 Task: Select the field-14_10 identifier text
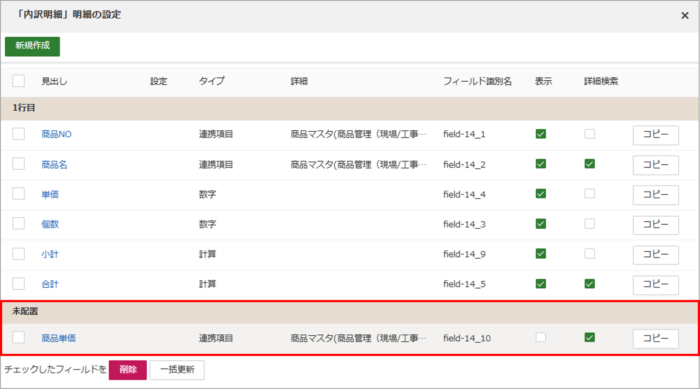(467, 338)
